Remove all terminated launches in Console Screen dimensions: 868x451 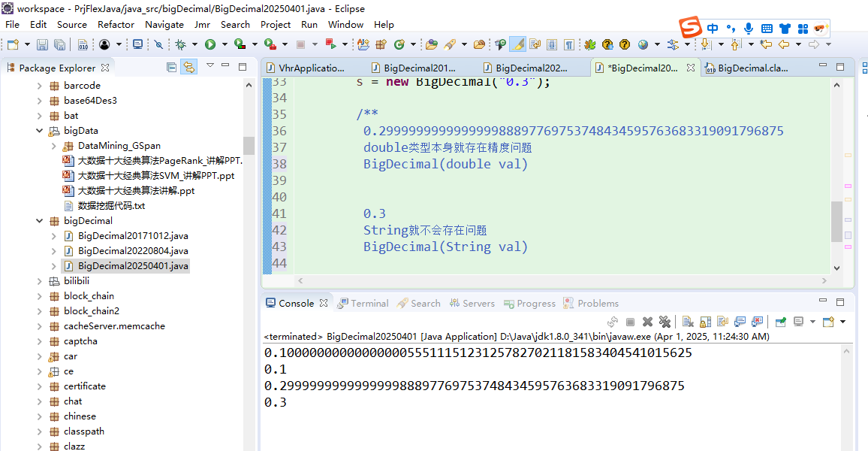pos(665,322)
